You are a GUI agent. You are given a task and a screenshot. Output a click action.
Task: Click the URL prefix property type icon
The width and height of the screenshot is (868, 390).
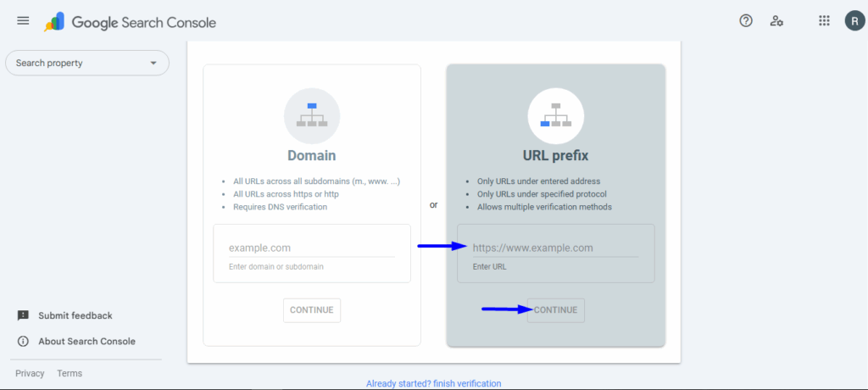tap(556, 116)
